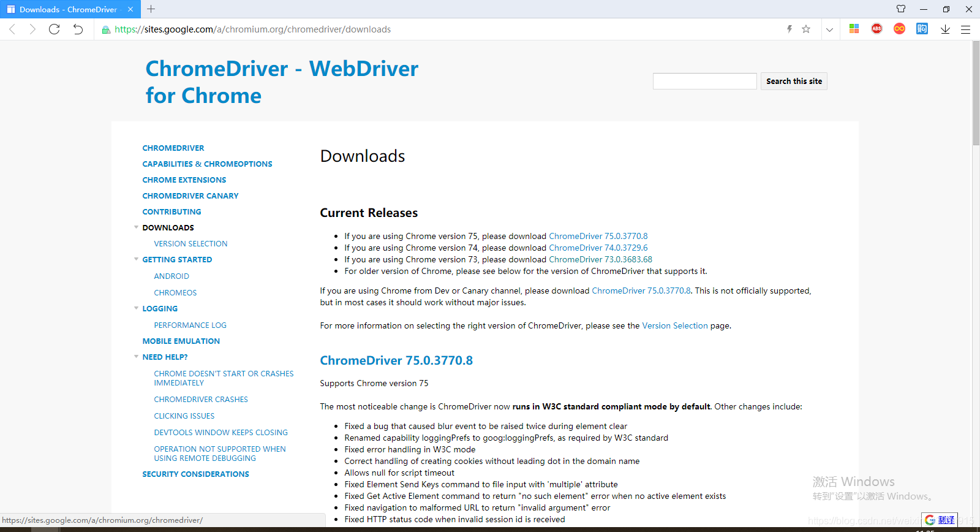
Task: Open CLICKING ISSUES sidebar sub-item
Action: pos(184,416)
